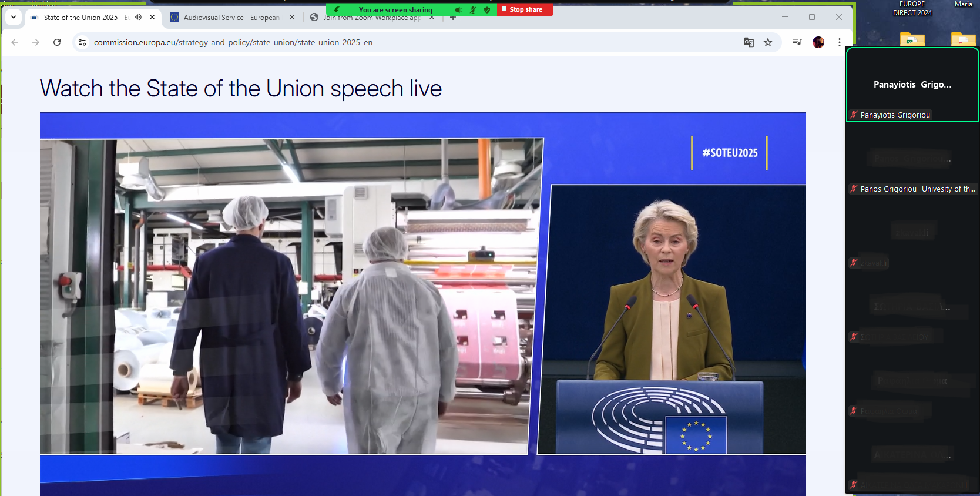Switch to the State of the Union 2025 tab
Viewport: 980px width, 496px height.
point(82,18)
